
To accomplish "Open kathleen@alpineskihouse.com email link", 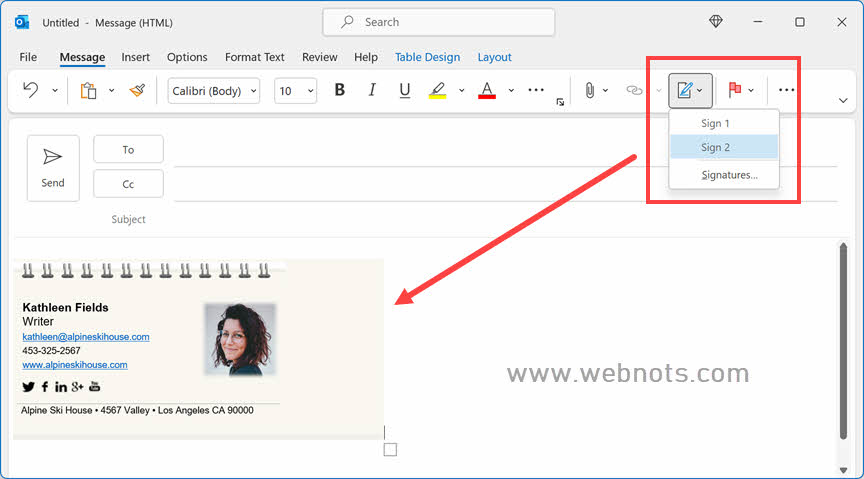I will pyautogui.click(x=85, y=337).
